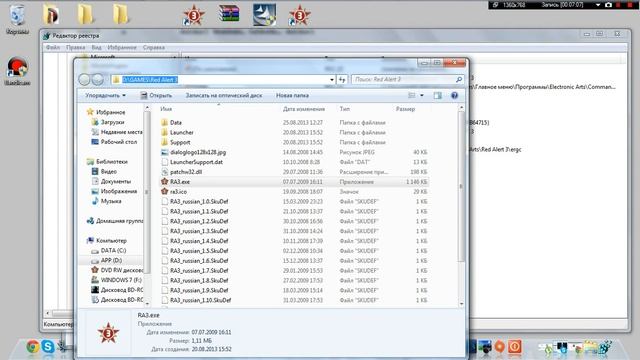Image resolution: width=640 pixels, height=360 pixels.
Task: Open Recycle Bin on the desktop
Action: tap(18, 20)
